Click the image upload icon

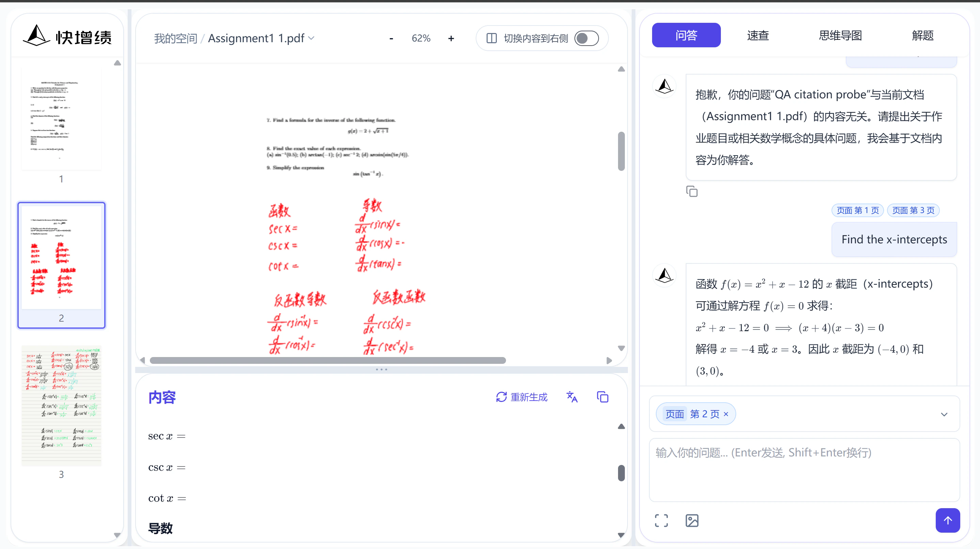[692, 520]
